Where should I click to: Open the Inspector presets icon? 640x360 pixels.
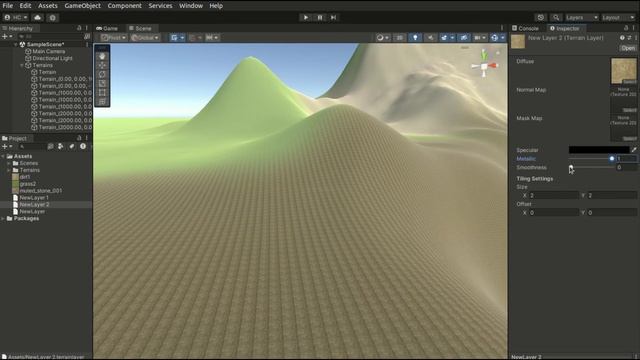coord(629,38)
